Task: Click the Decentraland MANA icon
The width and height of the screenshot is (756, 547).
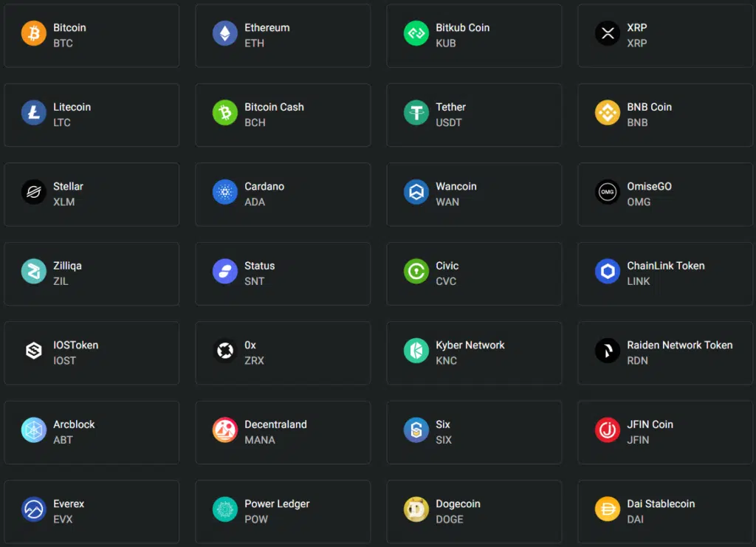Action: coord(225,430)
